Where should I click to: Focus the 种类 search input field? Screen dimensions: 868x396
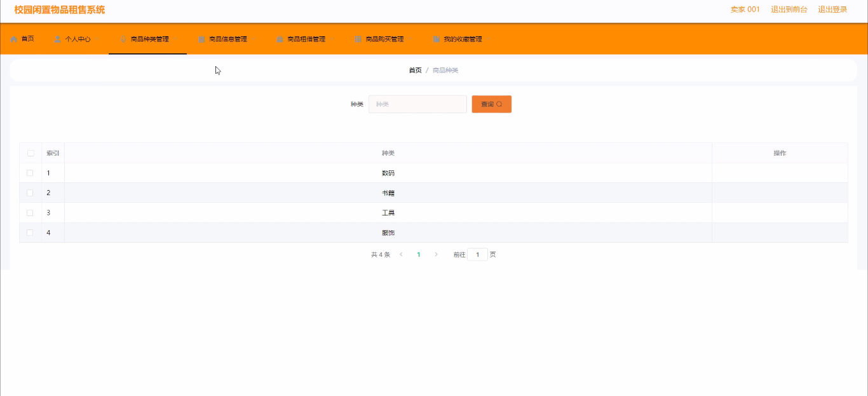pyautogui.click(x=417, y=104)
